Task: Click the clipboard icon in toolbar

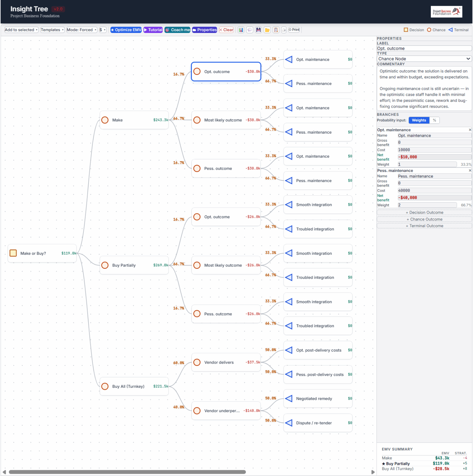Action: (x=276, y=30)
